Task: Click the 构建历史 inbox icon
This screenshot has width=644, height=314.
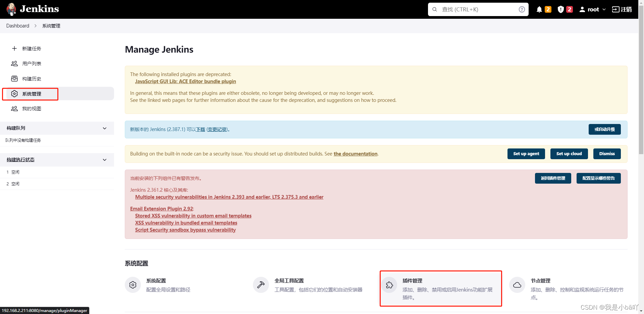Action: [14, 79]
